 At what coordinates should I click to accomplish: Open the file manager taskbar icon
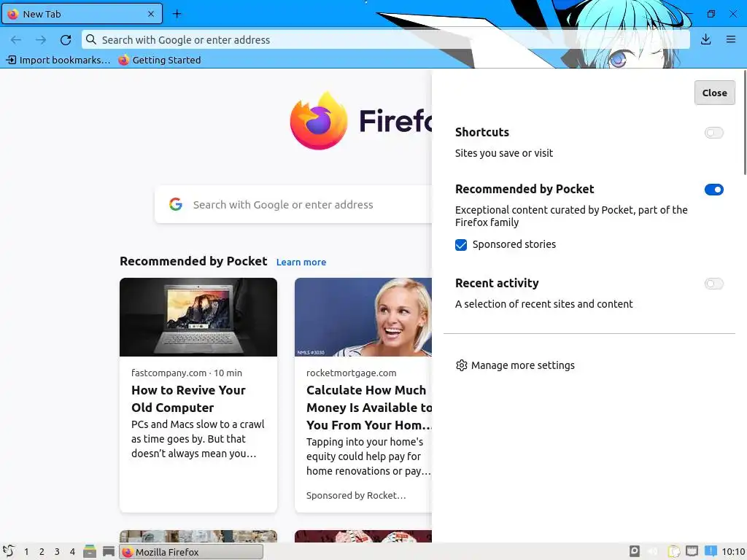90,551
